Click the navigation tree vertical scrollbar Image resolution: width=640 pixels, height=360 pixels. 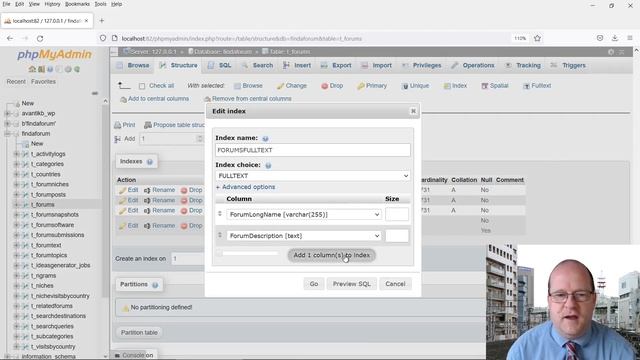(105, 200)
